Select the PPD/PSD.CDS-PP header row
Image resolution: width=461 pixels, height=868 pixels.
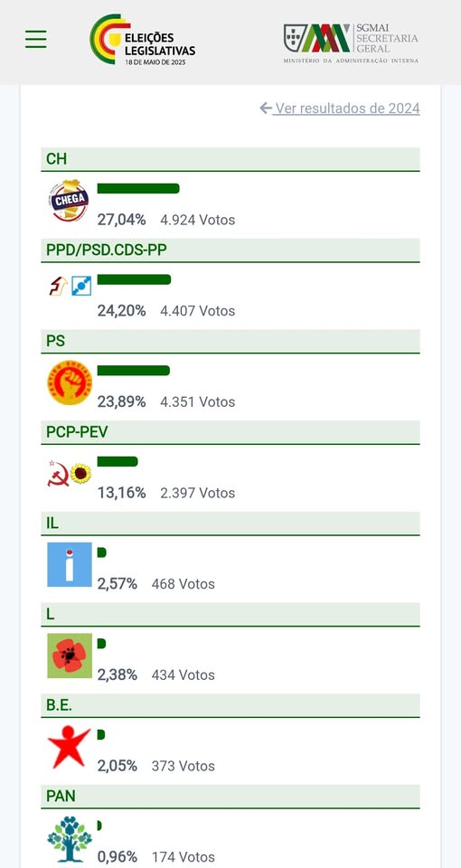pos(230,250)
